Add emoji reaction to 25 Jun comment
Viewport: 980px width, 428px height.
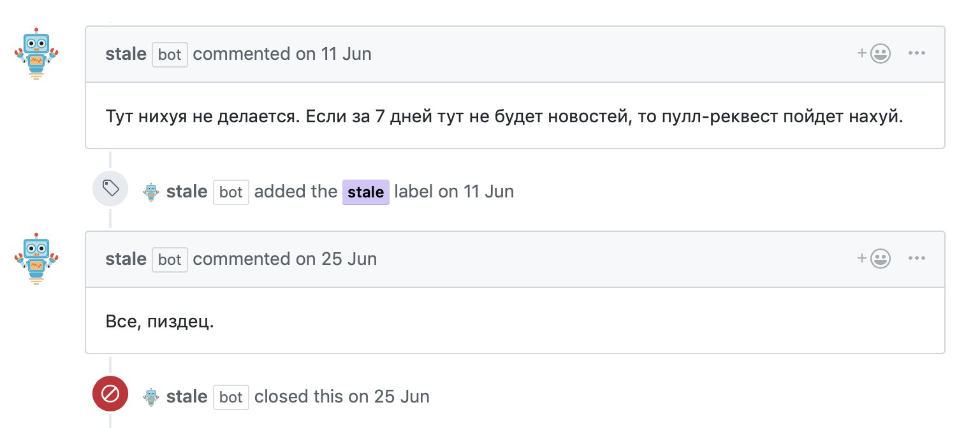pos(874,259)
